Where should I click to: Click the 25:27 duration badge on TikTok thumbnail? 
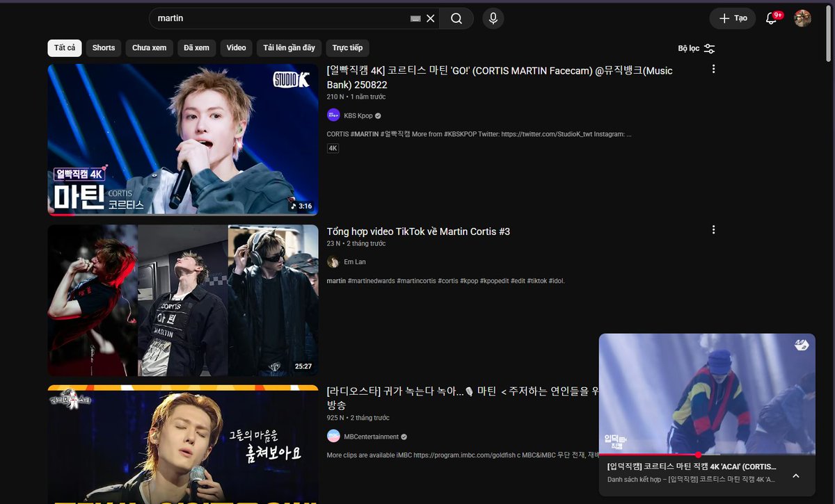click(x=303, y=366)
